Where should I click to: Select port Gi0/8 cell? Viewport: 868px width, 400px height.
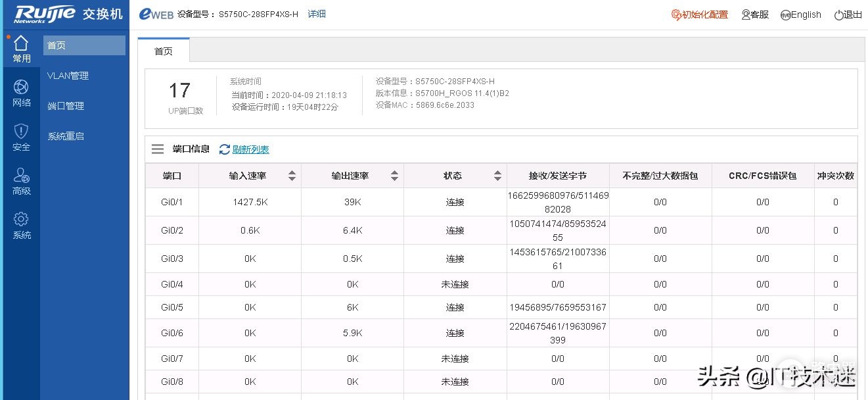[x=172, y=382]
